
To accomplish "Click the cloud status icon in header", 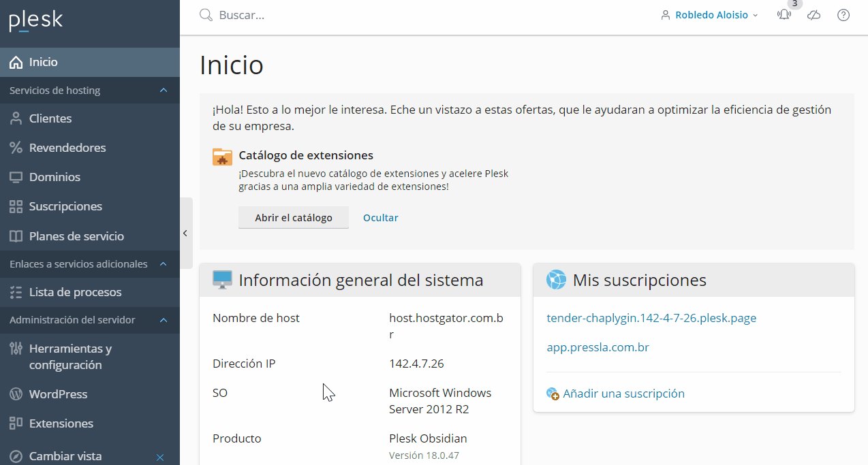I will click(x=813, y=15).
